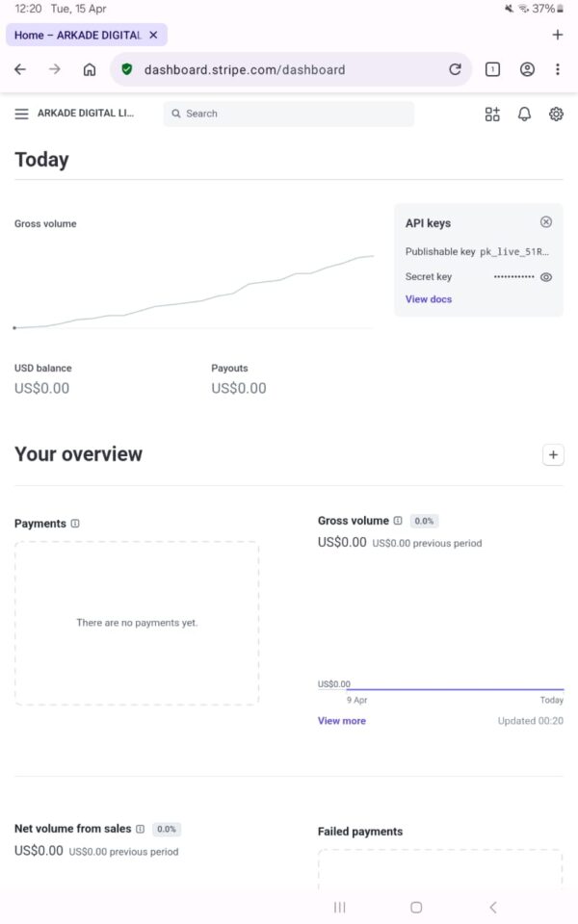Viewport: 578px width, 924px height.
Task: Focus the Stripe Search field
Action: click(289, 114)
